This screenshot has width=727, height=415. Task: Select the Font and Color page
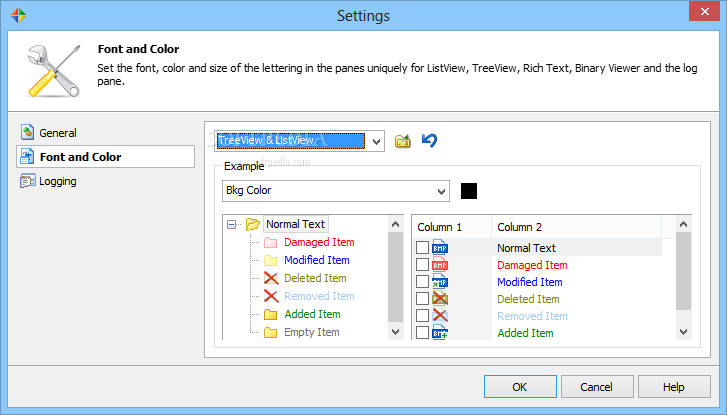pyautogui.click(x=105, y=157)
